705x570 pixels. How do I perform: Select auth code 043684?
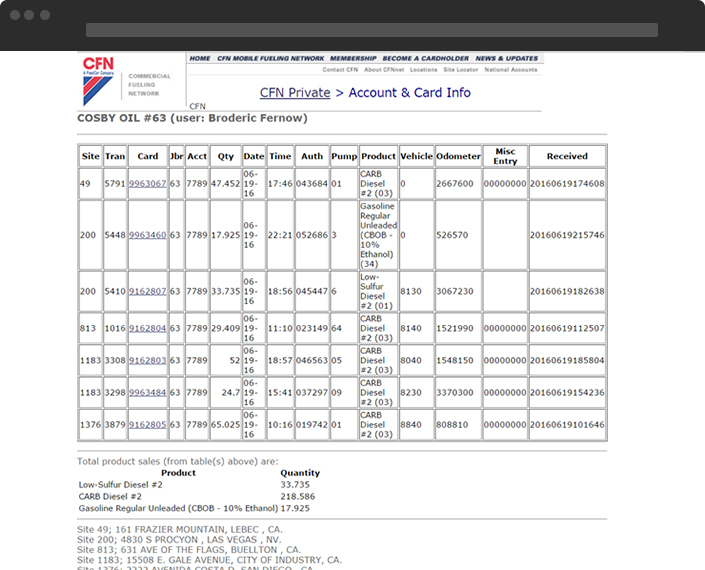pos(312,183)
